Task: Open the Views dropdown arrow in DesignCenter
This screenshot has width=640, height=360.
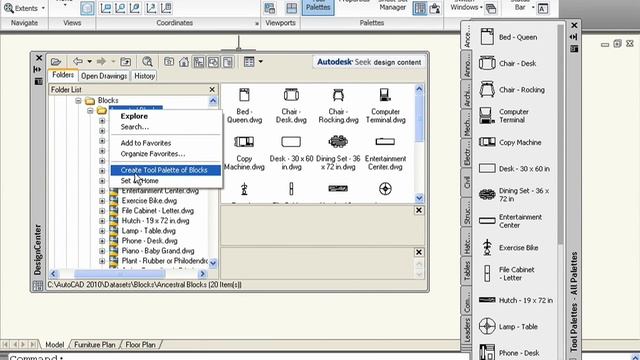Action: tap(260, 62)
